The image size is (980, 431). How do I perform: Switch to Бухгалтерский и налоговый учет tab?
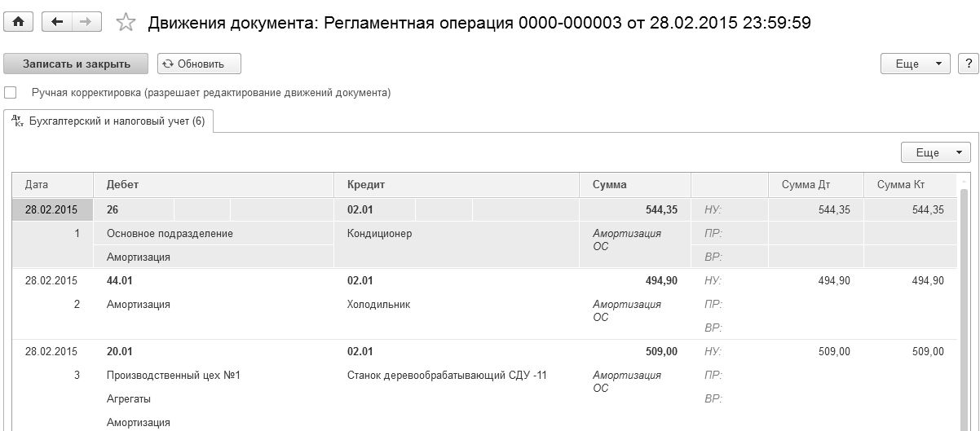[x=108, y=121]
